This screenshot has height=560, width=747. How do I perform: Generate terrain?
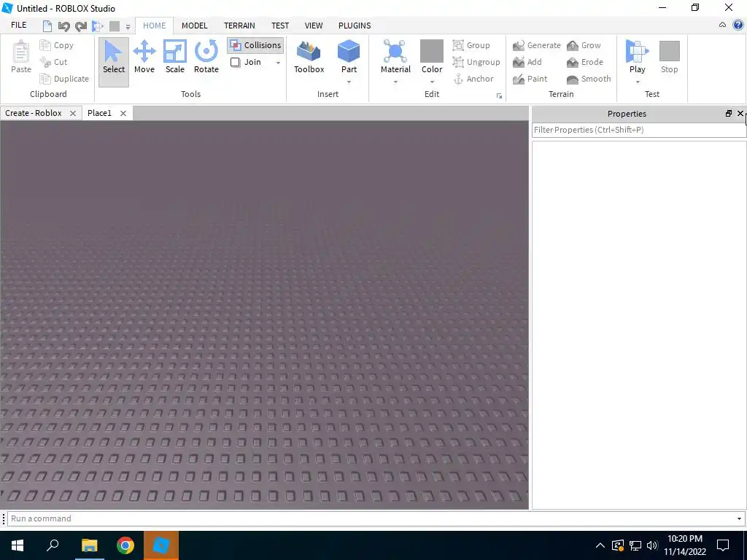point(537,45)
